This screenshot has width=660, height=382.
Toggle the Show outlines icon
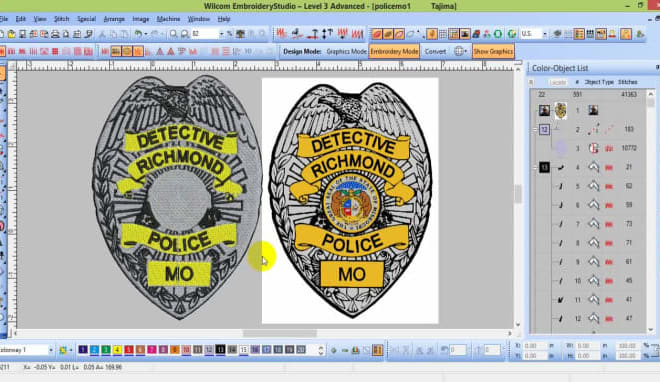[399, 34]
